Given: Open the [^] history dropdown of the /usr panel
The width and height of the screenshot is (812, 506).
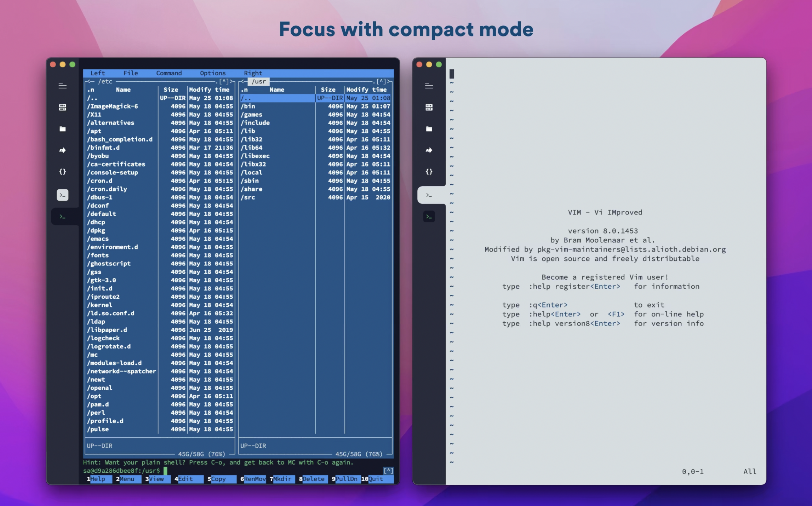Looking at the screenshot, I should 381,81.
